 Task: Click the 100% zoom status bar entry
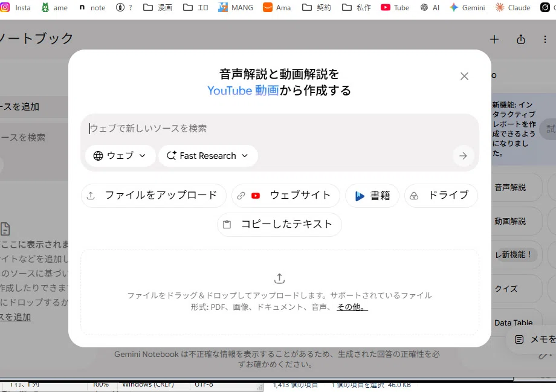point(101,385)
